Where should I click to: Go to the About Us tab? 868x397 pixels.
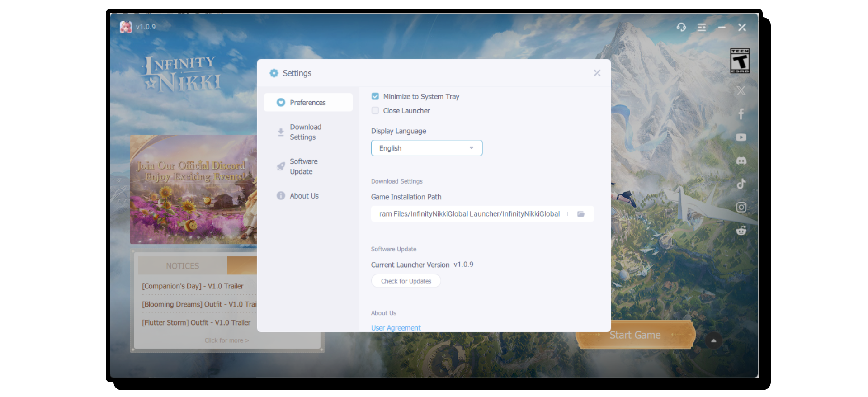(x=308, y=196)
